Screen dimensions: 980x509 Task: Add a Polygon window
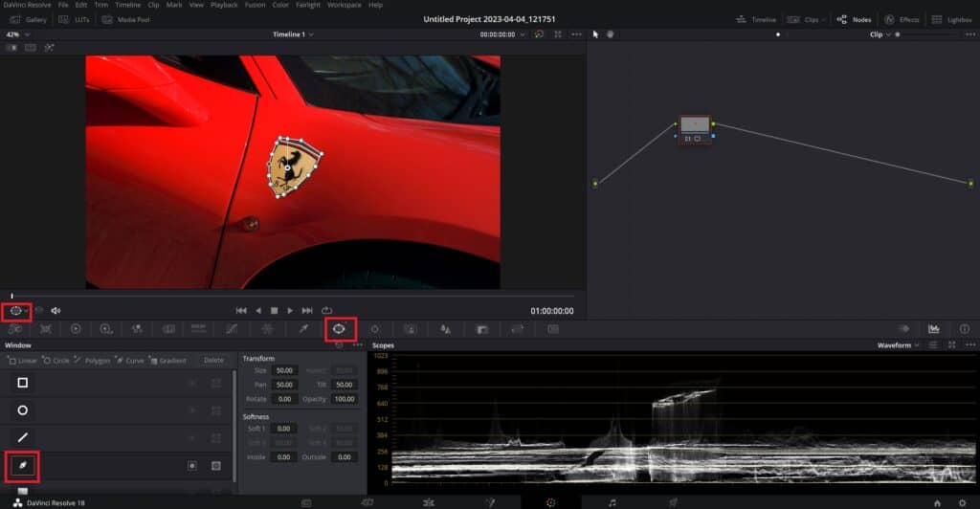tap(92, 361)
